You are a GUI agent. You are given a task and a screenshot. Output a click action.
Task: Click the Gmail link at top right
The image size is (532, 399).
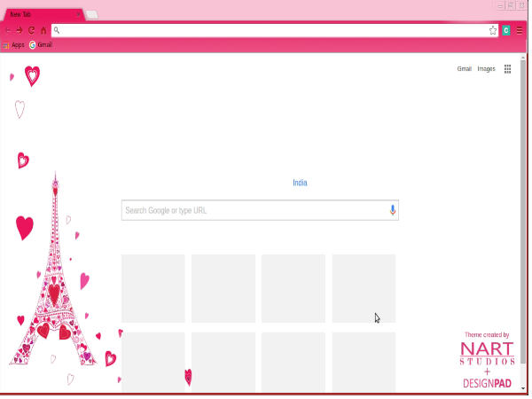pos(464,69)
